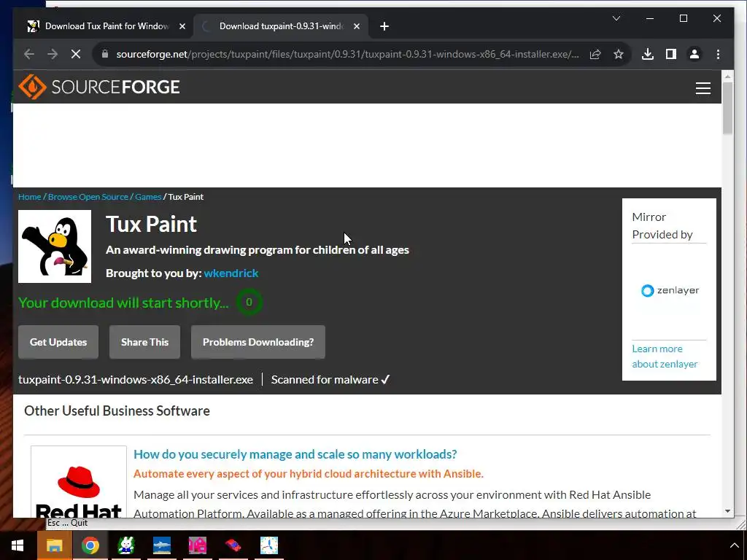Open the Games breadcrumb link

(148, 197)
